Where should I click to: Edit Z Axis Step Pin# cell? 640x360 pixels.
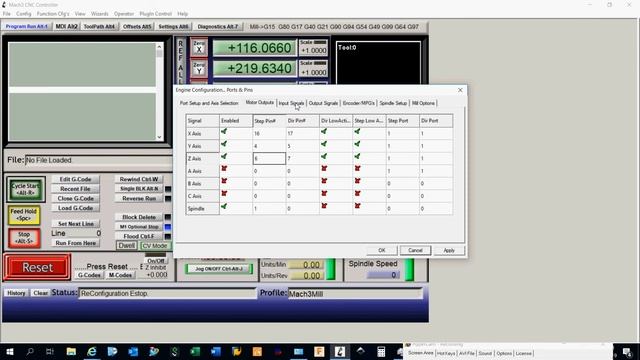(269, 158)
